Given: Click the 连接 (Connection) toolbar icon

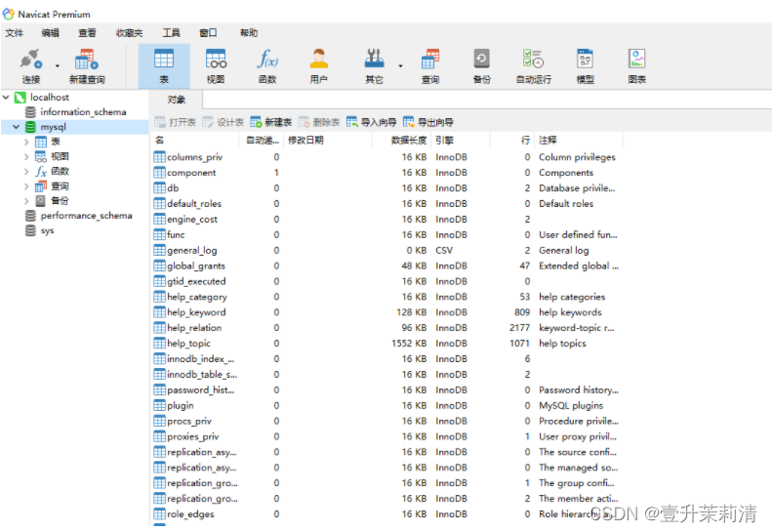Looking at the screenshot, I should pos(30,65).
